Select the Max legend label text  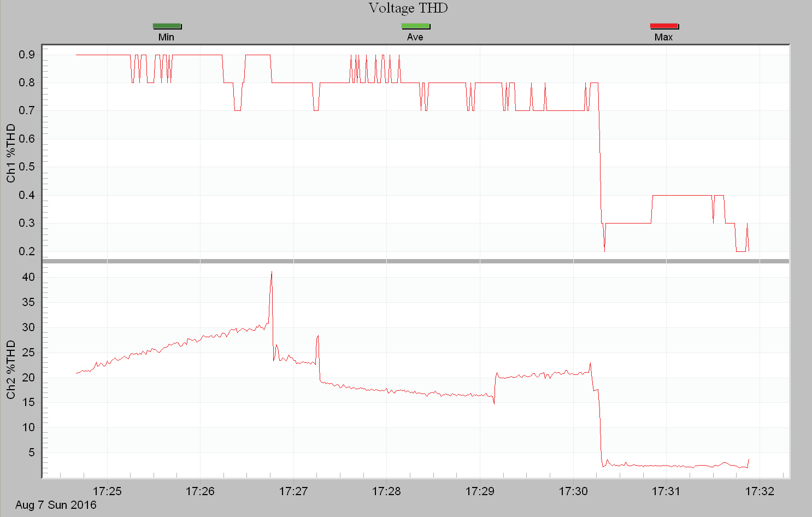tap(663, 37)
